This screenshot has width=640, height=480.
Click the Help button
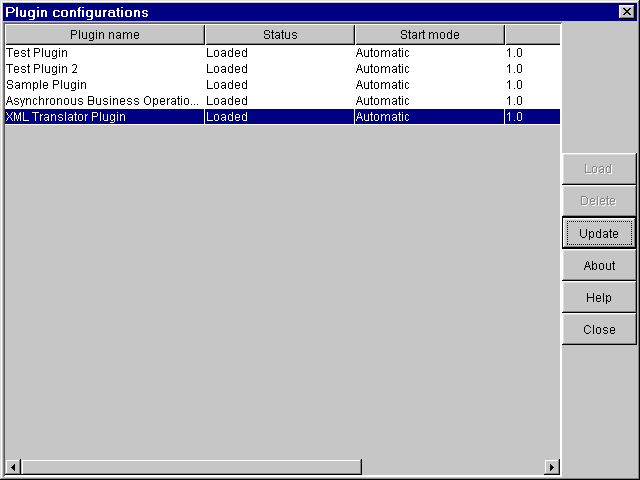point(599,298)
